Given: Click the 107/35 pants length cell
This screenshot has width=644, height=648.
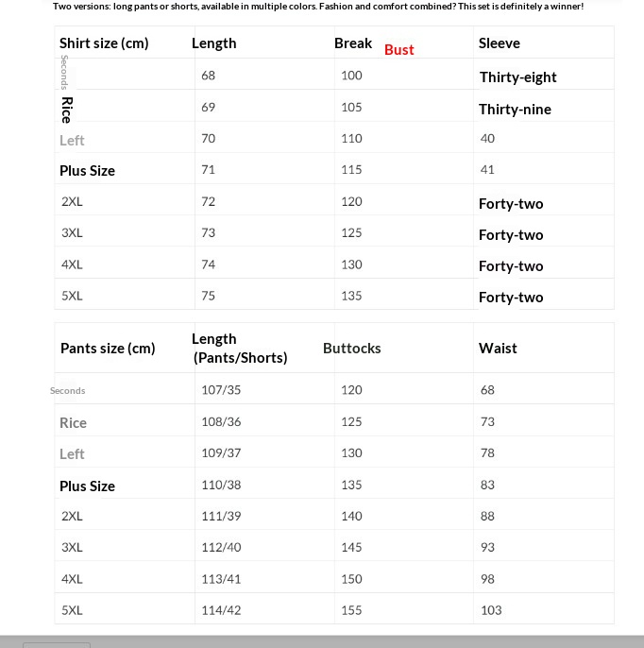Looking at the screenshot, I should pos(221,390).
